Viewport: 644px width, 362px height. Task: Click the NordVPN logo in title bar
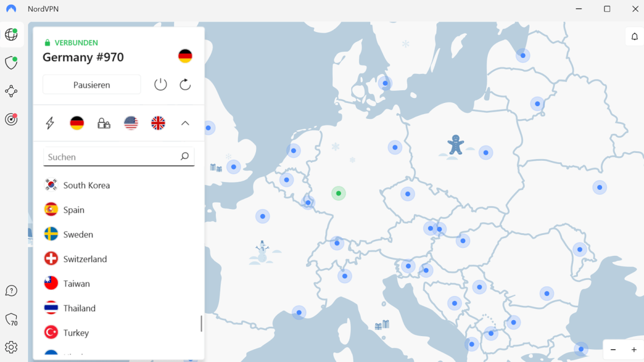point(11,9)
